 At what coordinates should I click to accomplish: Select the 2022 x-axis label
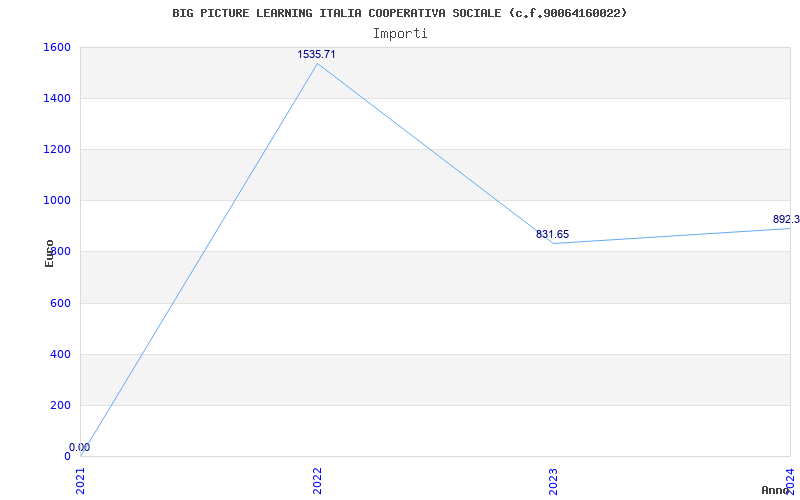(317, 482)
